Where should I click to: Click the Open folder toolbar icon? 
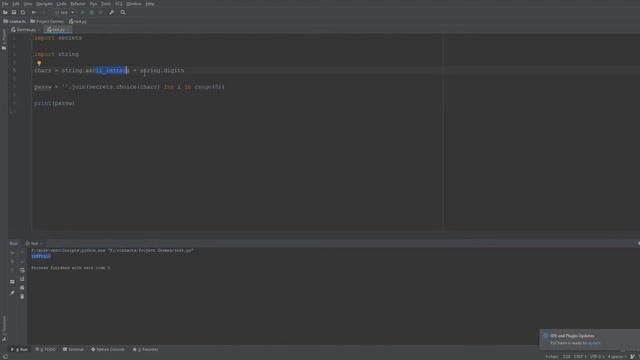5,13
